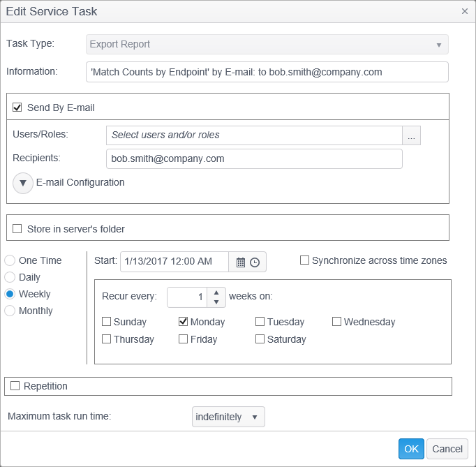The image size is (476, 467).
Task: Select the Monthly schedule option
Action: (x=10, y=311)
